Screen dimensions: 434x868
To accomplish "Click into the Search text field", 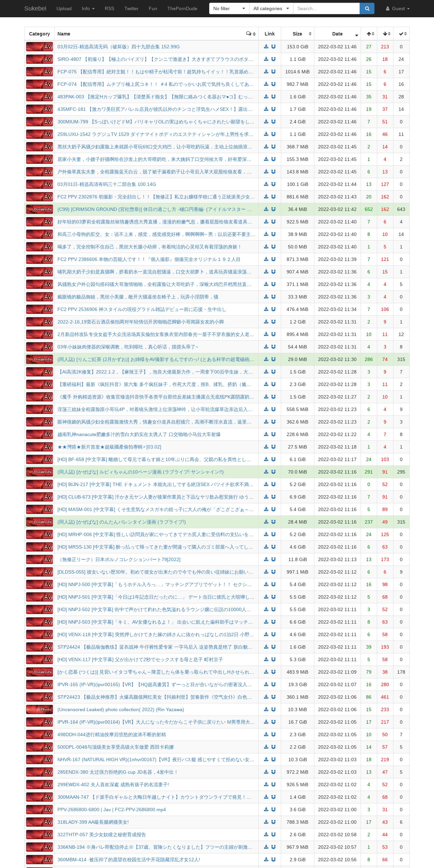I will tap(326, 8).
